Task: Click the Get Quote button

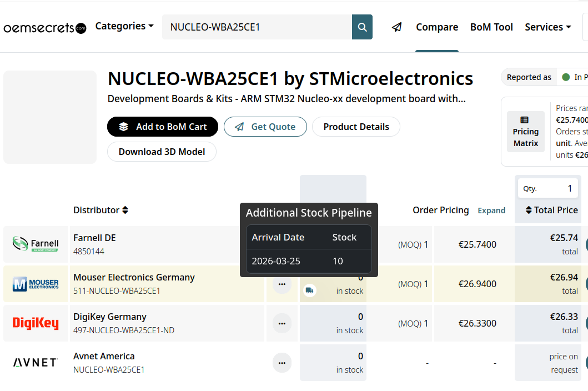Action: click(265, 127)
